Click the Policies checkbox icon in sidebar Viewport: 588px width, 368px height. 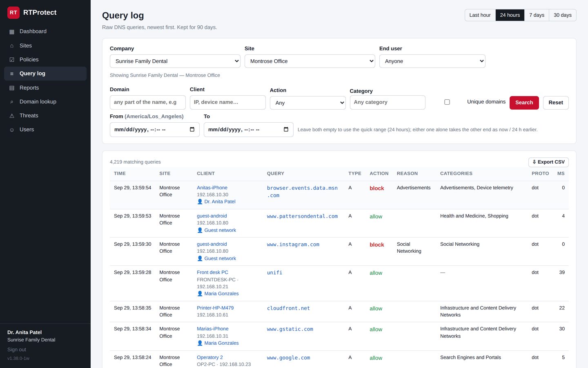coord(12,60)
